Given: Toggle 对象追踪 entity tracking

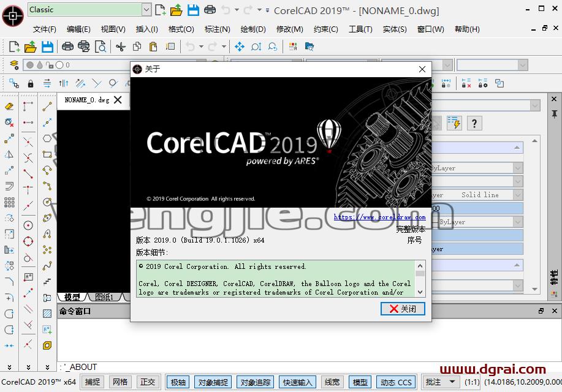Looking at the screenshot, I should pos(255,382).
